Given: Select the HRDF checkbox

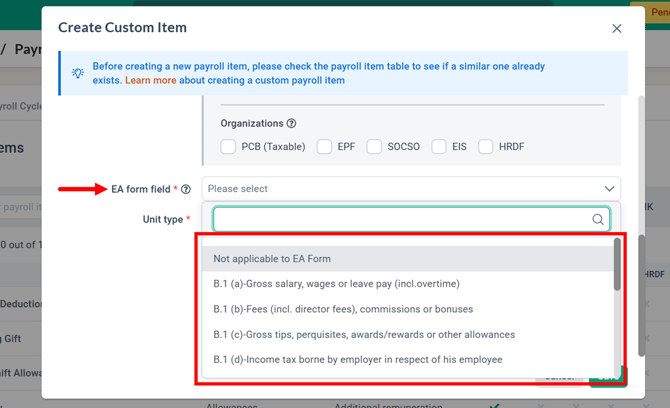Looking at the screenshot, I should point(486,147).
